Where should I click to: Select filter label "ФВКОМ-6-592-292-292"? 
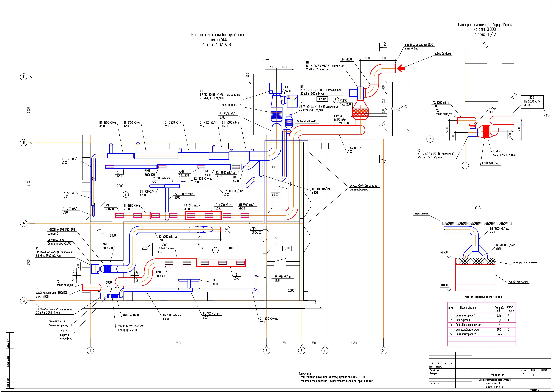(131, 326)
